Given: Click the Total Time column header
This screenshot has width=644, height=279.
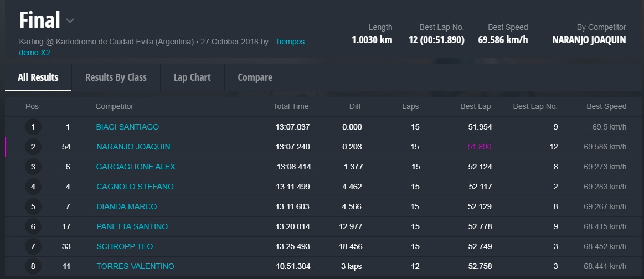Looking at the screenshot, I should click(x=291, y=106).
